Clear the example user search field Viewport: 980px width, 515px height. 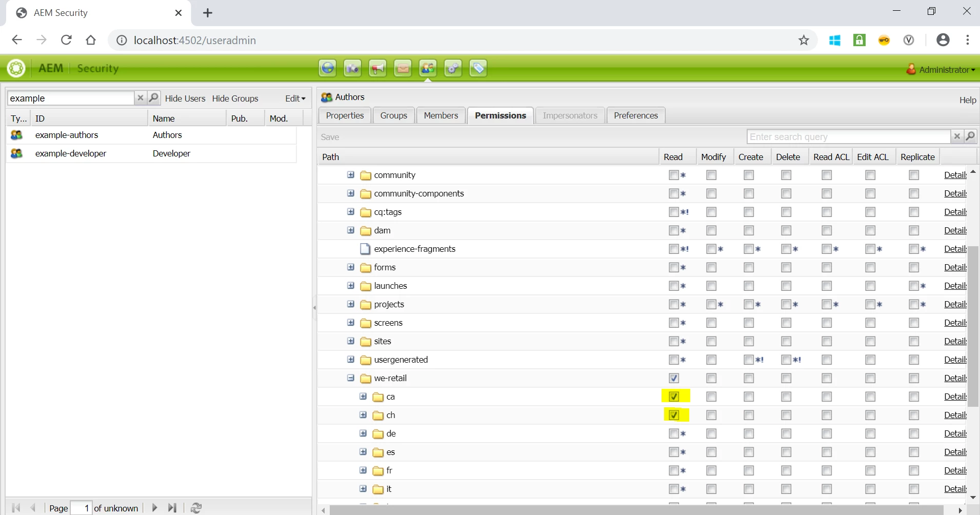(141, 97)
